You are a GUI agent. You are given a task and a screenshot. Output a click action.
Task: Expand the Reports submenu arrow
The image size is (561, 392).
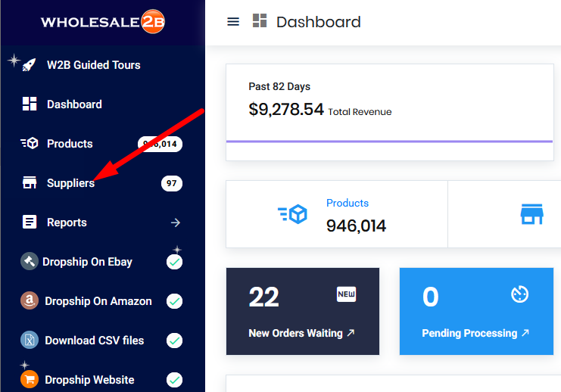[x=176, y=222]
